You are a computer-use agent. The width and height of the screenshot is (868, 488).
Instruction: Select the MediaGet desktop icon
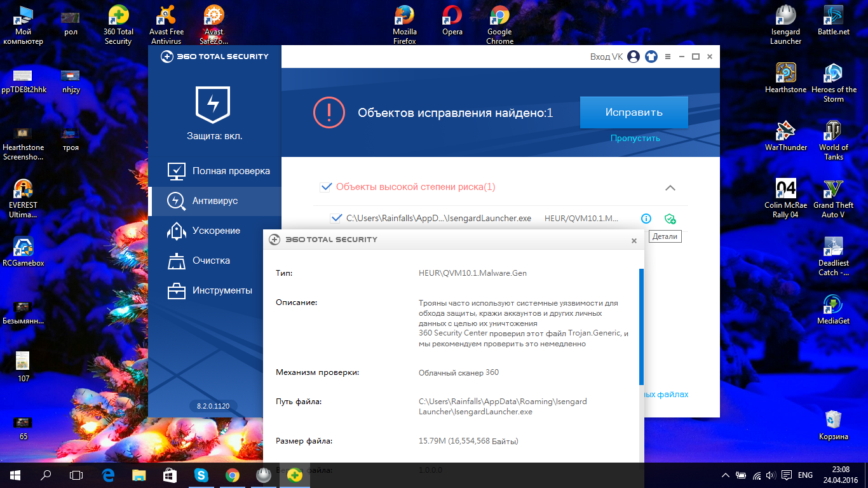[x=833, y=309]
